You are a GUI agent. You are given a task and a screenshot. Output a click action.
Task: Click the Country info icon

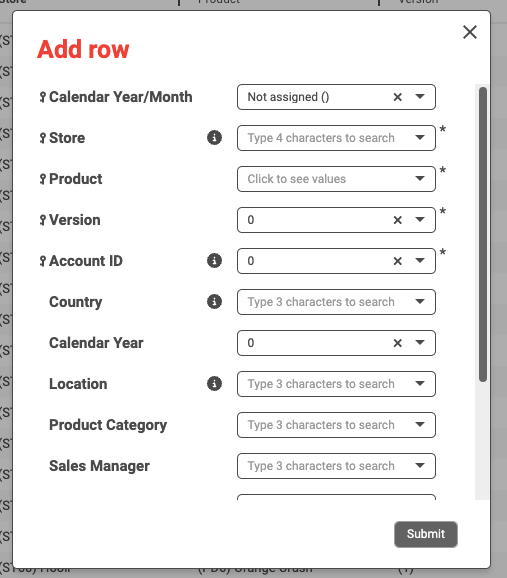(x=214, y=302)
